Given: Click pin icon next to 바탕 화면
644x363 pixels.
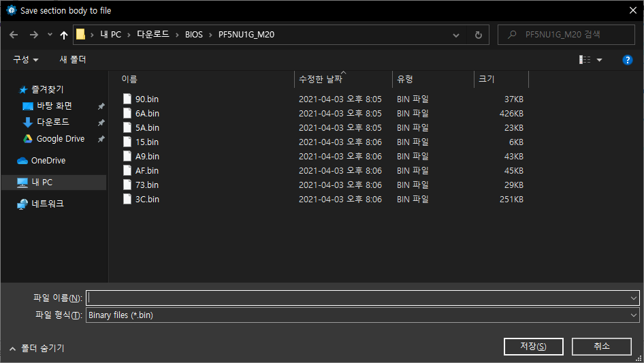Looking at the screenshot, I should click(x=101, y=106).
